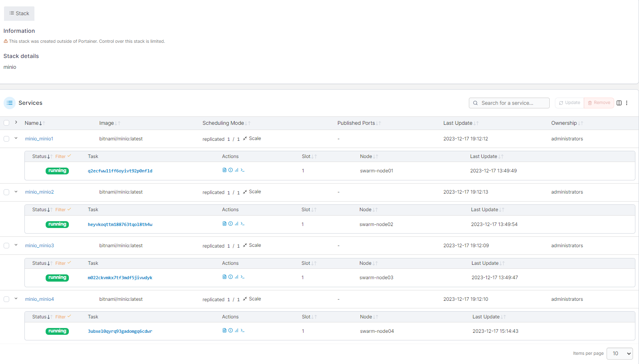Open the table columns visibility icon

tap(619, 103)
